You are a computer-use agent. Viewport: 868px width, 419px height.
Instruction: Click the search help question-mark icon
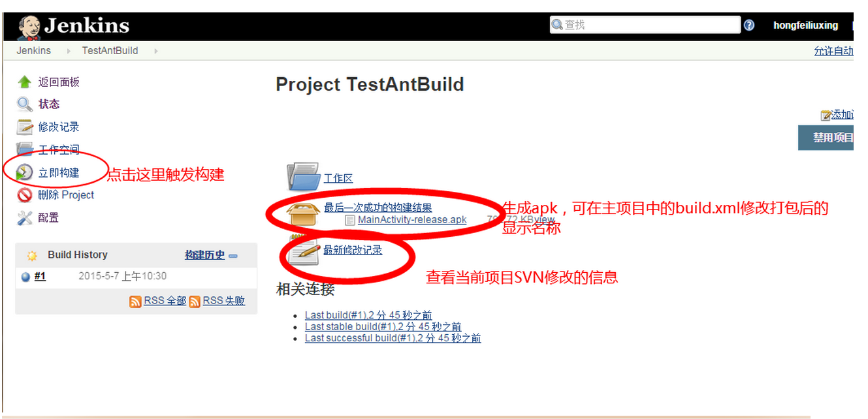(x=749, y=25)
